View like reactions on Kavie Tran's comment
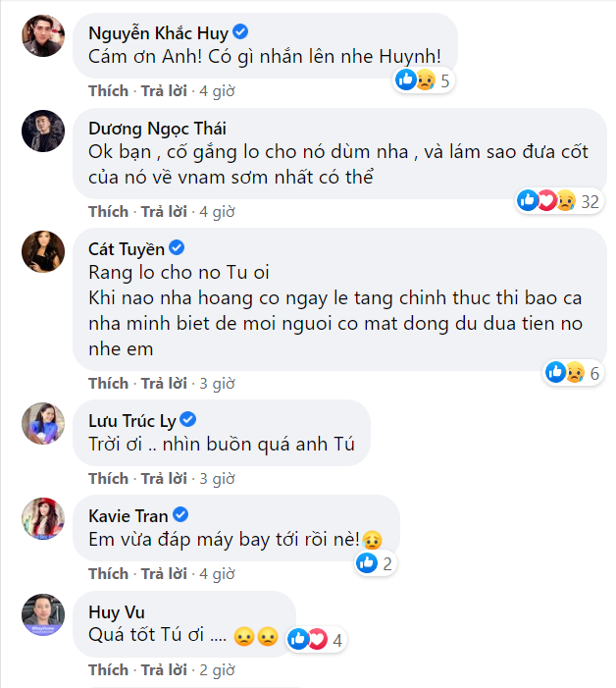The image size is (616, 688). (375, 563)
